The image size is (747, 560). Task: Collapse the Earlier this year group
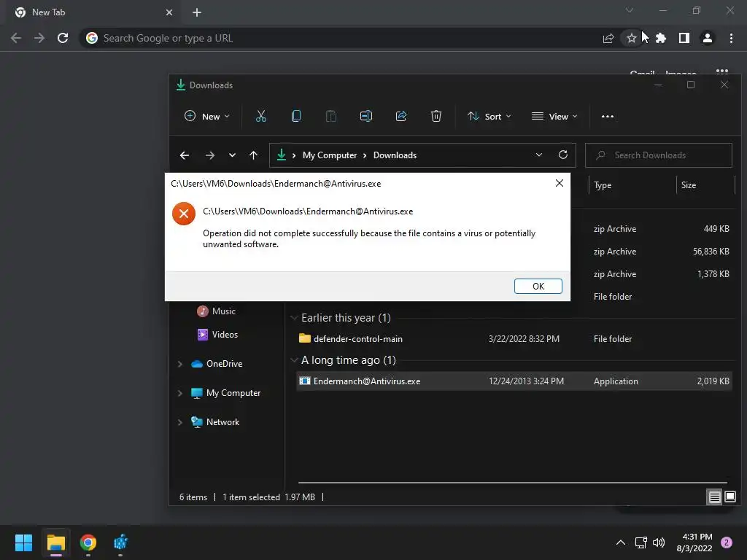[294, 318]
